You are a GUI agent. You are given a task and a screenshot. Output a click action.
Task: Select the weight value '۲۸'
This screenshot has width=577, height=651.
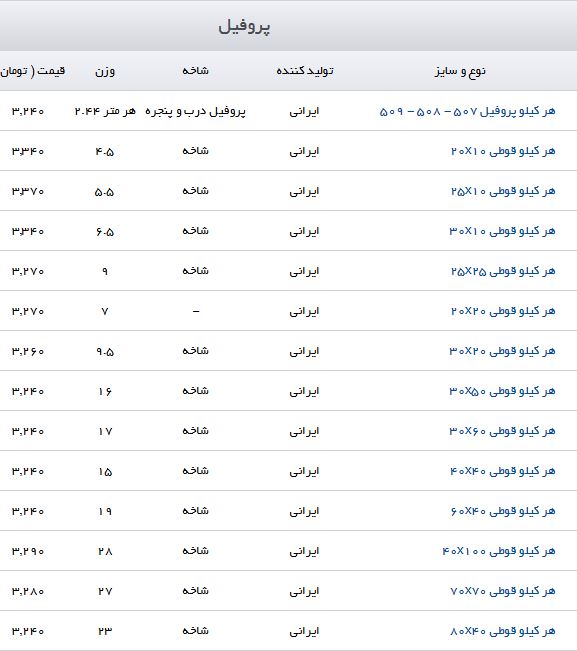point(105,551)
